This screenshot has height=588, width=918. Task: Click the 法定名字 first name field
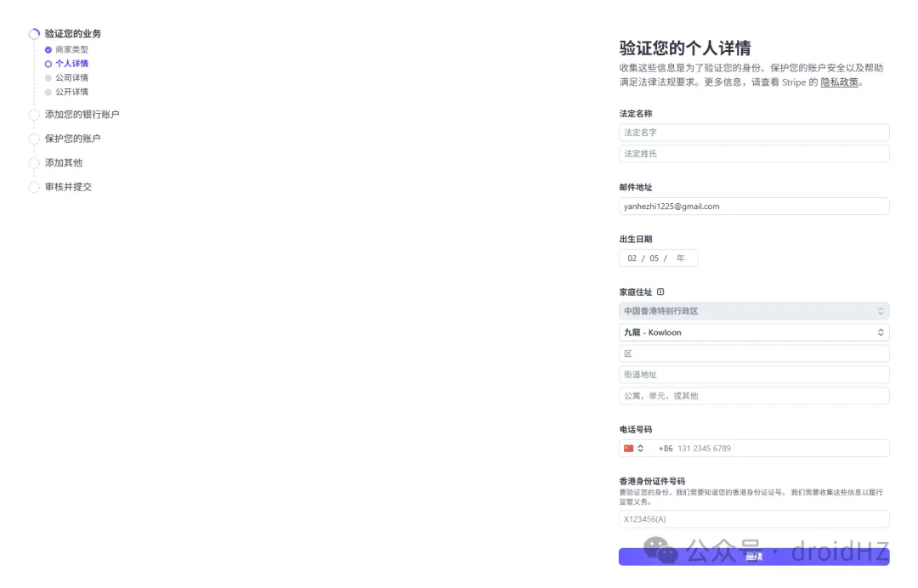click(753, 133)
